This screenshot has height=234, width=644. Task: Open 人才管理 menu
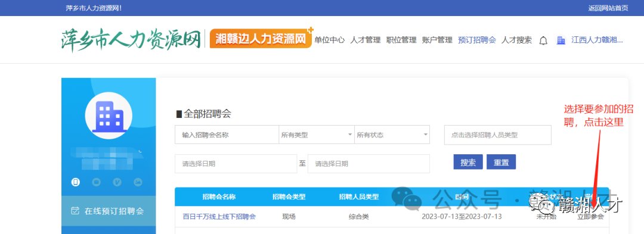tap(366, 40)
